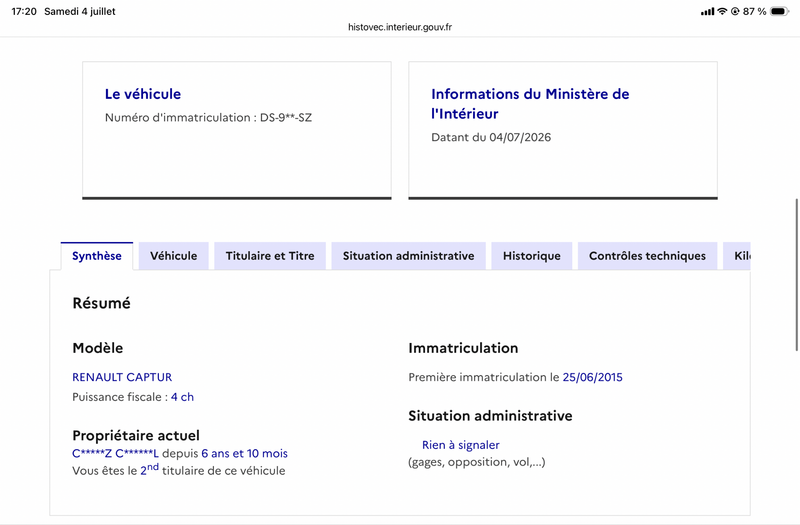Screen dimensions: 800x525
Task: Tap the 17:20 clock in status bar
Action: click(24, 11)
